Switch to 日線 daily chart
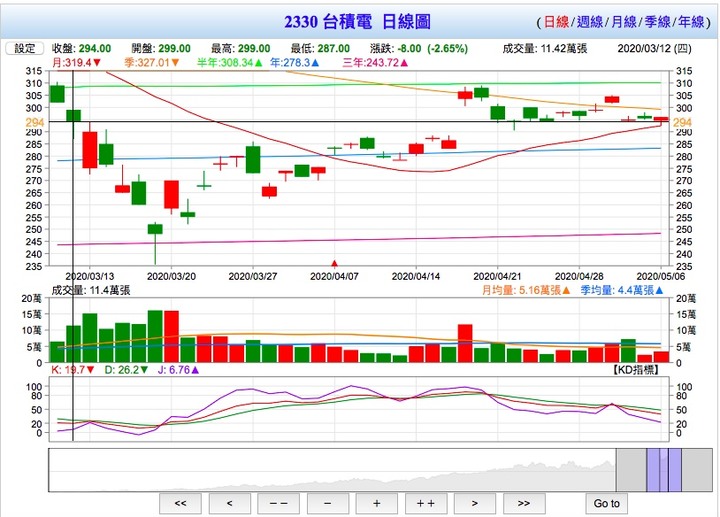 click(556, 22)
